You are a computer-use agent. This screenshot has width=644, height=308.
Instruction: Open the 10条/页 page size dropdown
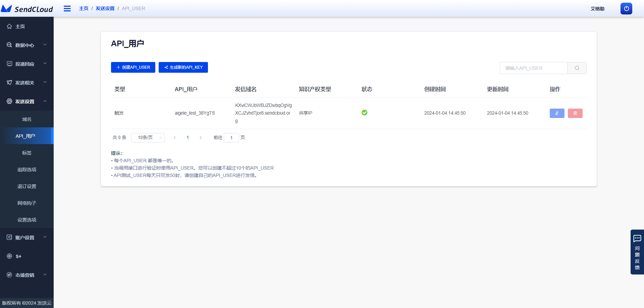click(x=148, y=137)
